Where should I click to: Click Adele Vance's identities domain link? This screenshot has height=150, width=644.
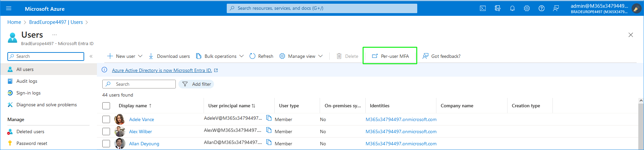click(x=401, y=119)
